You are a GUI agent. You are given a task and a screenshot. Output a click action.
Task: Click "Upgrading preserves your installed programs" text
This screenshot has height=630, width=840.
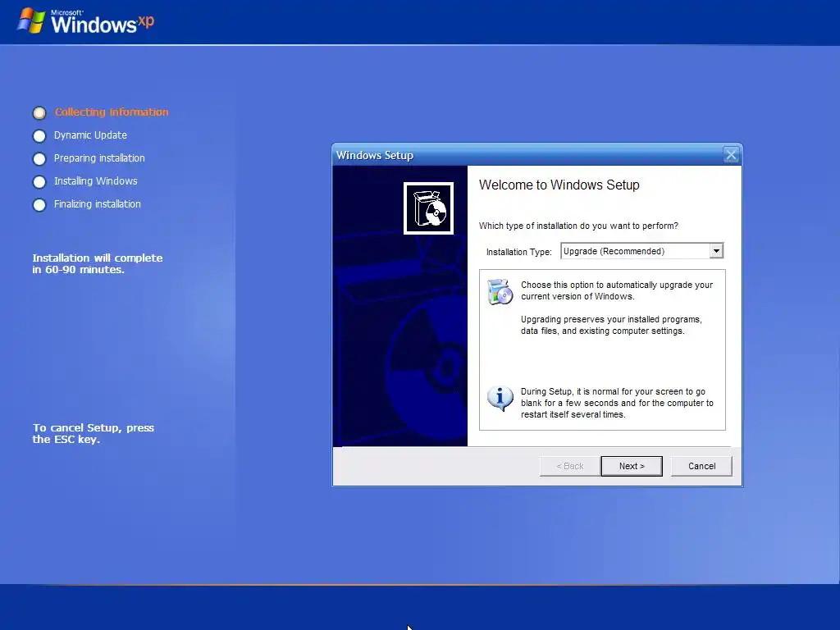(611, 325)
